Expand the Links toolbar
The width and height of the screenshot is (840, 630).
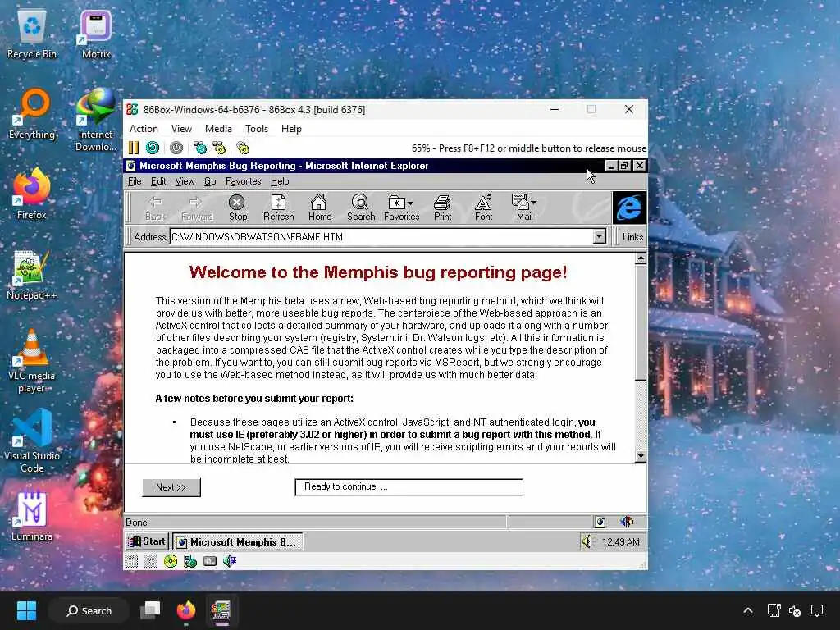tap(632, 236)
